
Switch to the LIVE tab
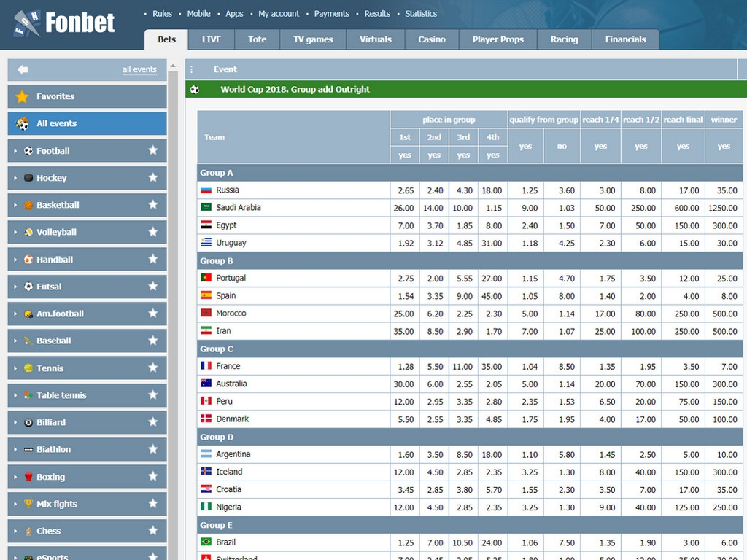pos(212,39)
